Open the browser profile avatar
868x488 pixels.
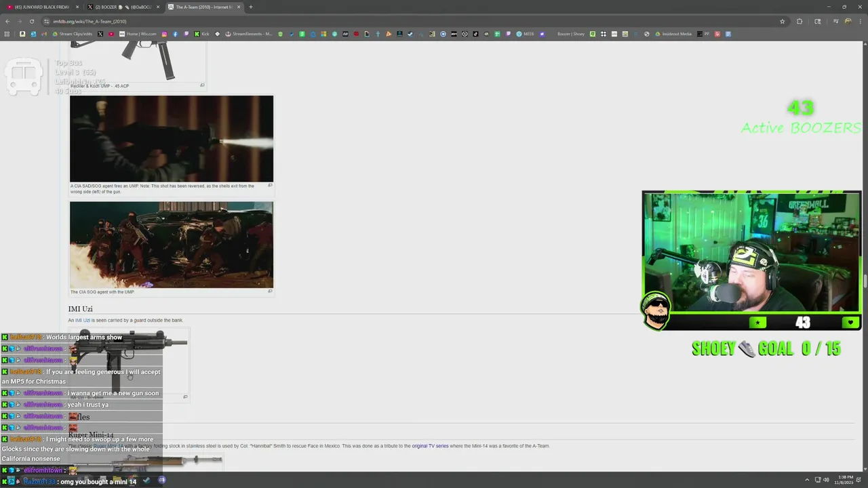[x=848, y=21]
